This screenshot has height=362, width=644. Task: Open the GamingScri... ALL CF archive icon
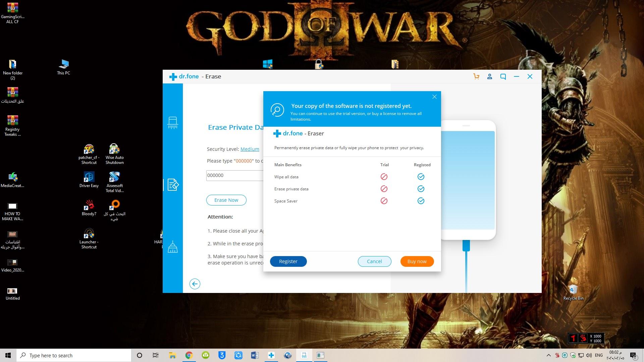(12, 13)
